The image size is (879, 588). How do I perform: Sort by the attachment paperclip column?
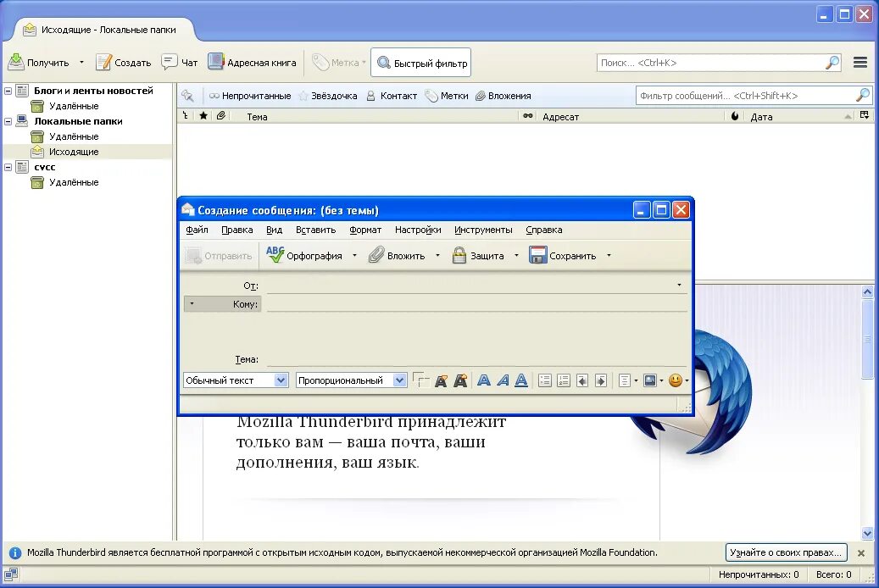point(221,116)
